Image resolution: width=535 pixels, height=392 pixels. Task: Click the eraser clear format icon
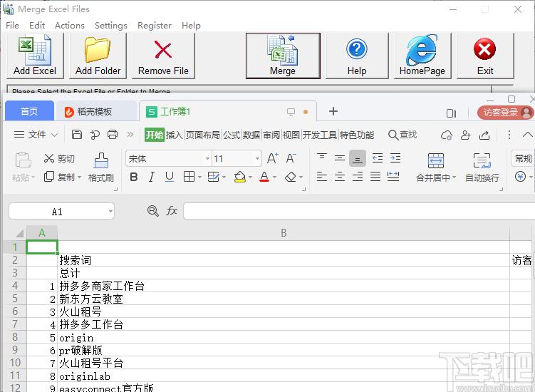point(291,177)
